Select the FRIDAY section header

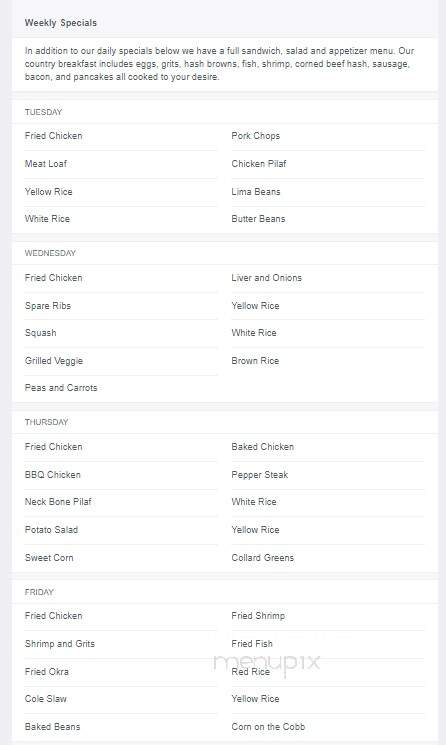(39, 592)
